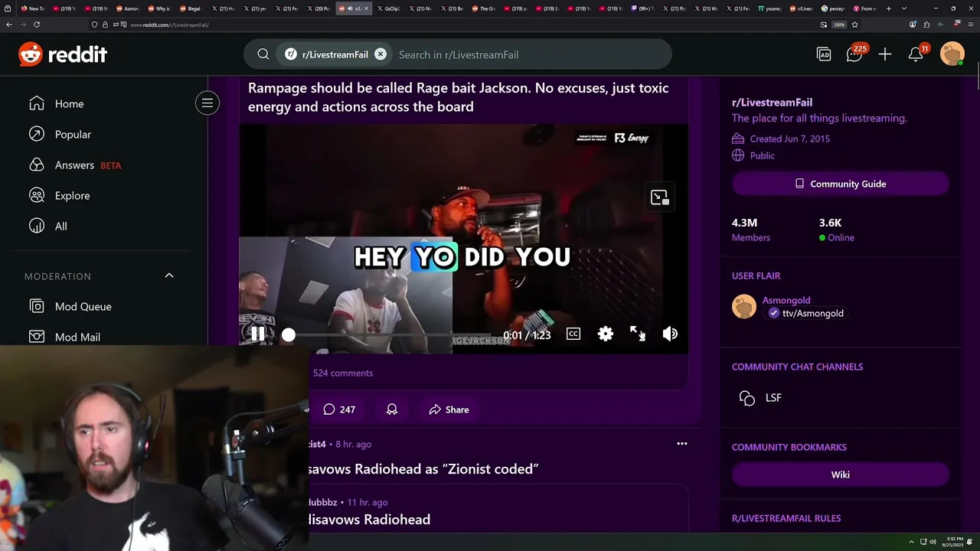980x551 pixels.
Task: Click the 247 comments button
Action: (340, 409)
